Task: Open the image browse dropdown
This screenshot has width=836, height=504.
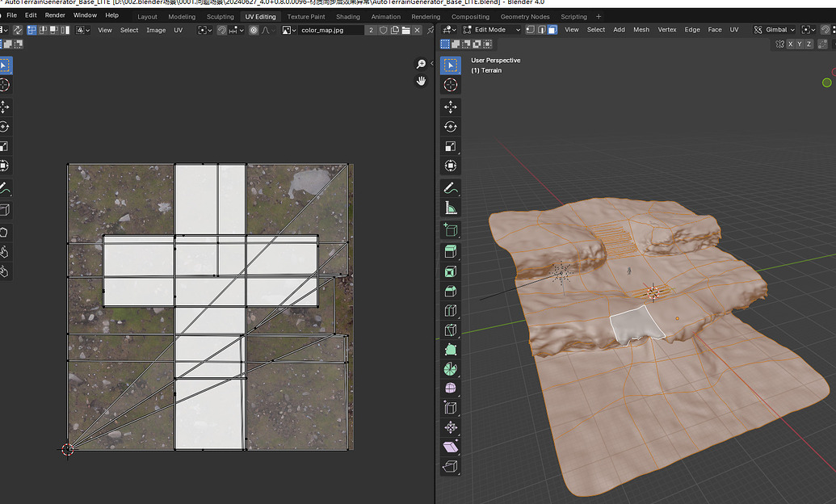Action: (289, 30)
